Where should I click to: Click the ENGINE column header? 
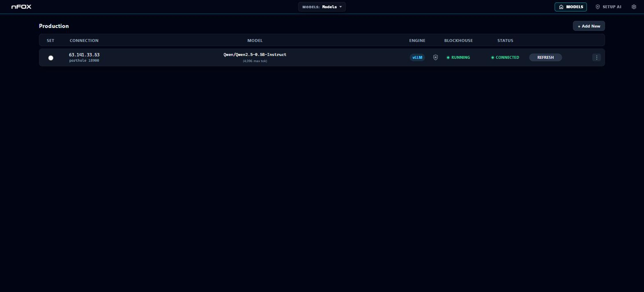(417, 40)
